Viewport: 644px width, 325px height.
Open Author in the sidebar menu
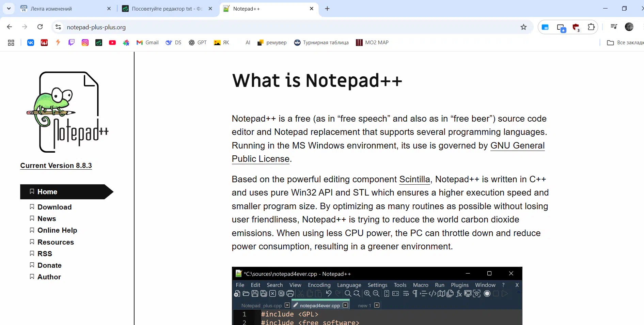[45, 277]
